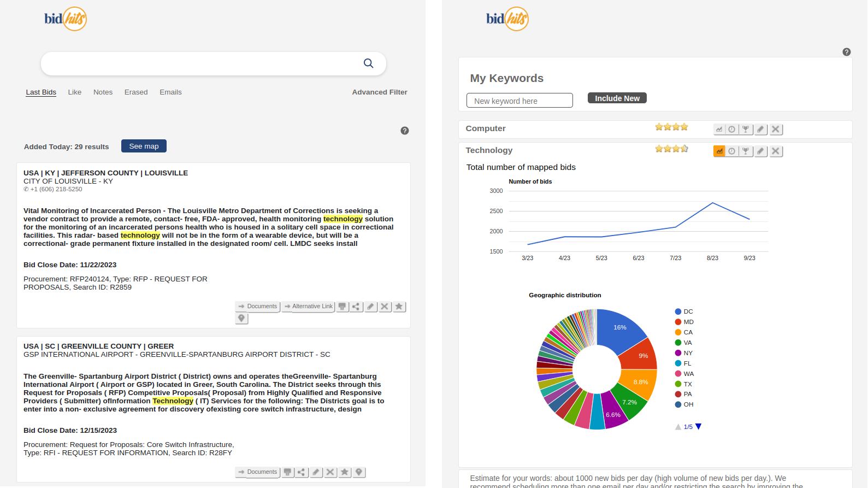Click the search magnifier icon
Screen dimensions: 868x488
[x=369, y=63]
